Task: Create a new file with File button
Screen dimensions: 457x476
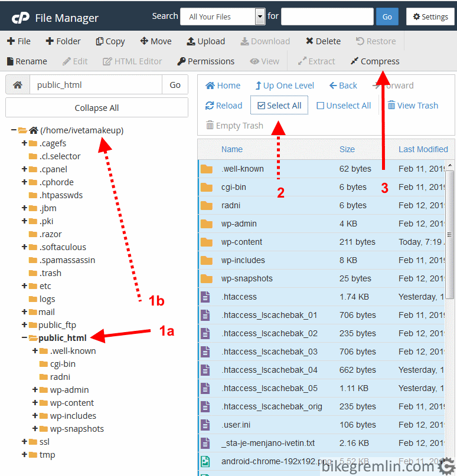Action: (x=18, y=41)
